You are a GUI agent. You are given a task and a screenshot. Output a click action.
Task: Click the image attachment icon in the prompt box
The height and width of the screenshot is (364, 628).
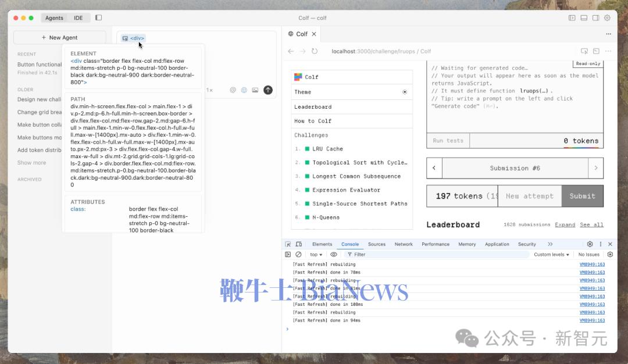(255, 90)
